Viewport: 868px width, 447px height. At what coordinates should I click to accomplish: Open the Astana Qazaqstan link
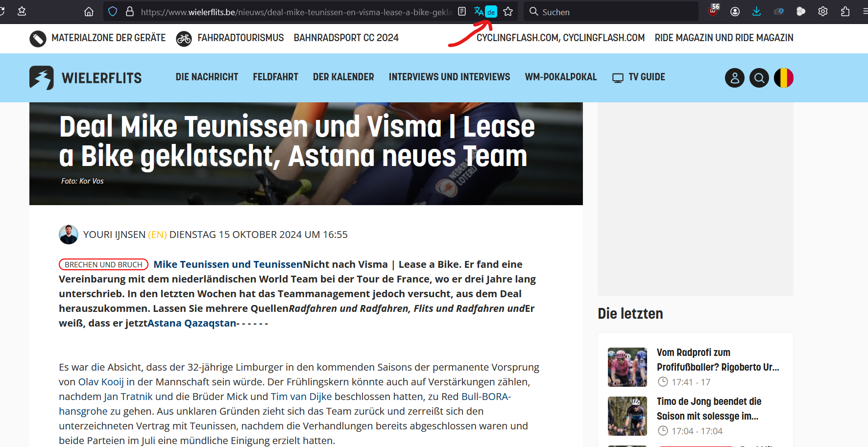[192, 323]
